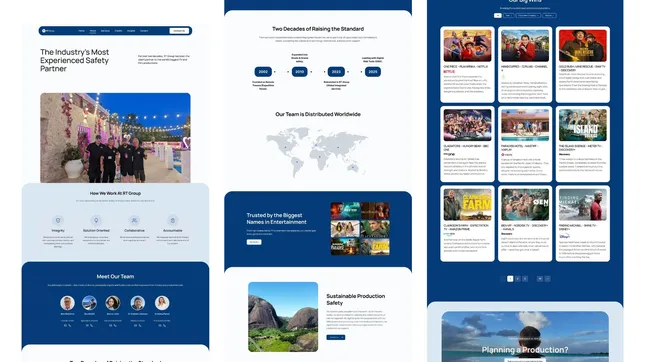This screenshot has height=362, width=645.
Task: Open the Gladiators BBC One credit card
Action: point(467,144)
